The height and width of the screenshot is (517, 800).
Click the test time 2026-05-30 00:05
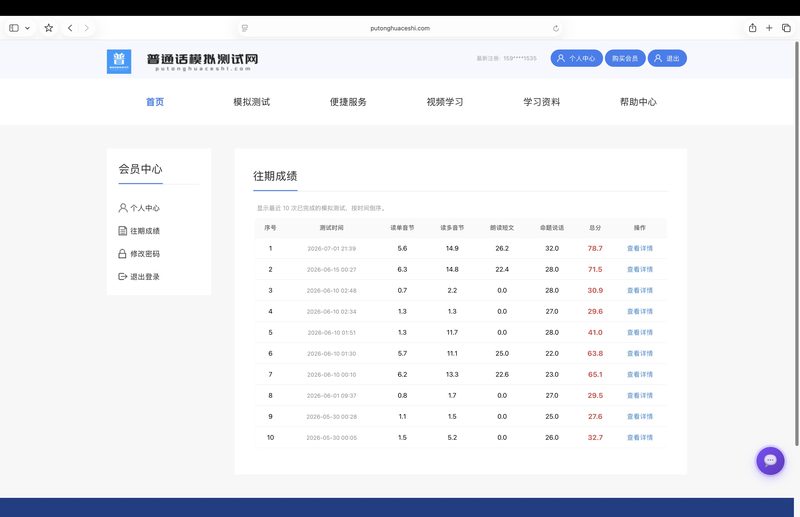coord(332,437)
